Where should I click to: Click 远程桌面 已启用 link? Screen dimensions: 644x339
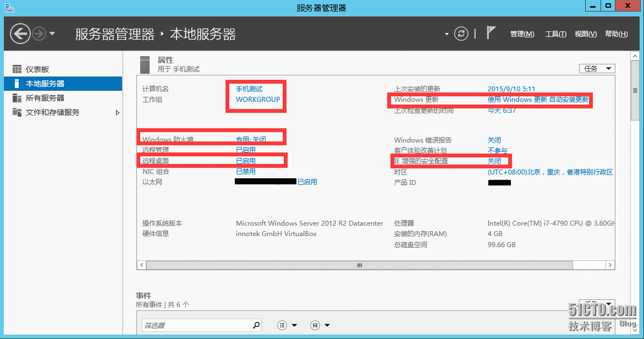coord(246,161)
